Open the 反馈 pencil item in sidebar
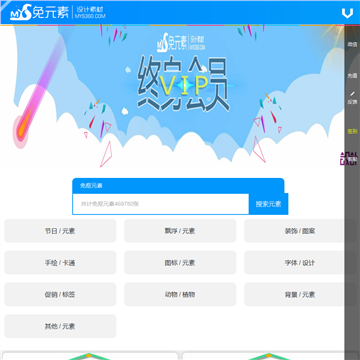 pyautogui.click(x=352, y=99)
